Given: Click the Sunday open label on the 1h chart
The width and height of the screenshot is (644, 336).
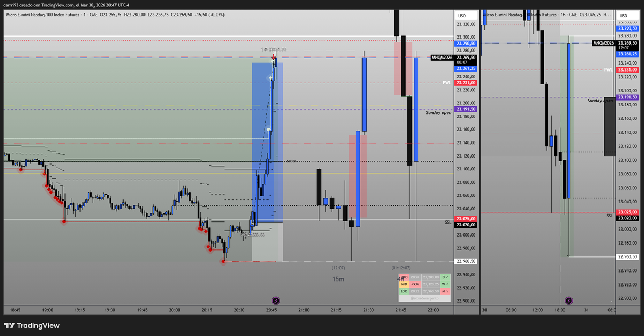Looking at the screenshot, I should point(599,101).
